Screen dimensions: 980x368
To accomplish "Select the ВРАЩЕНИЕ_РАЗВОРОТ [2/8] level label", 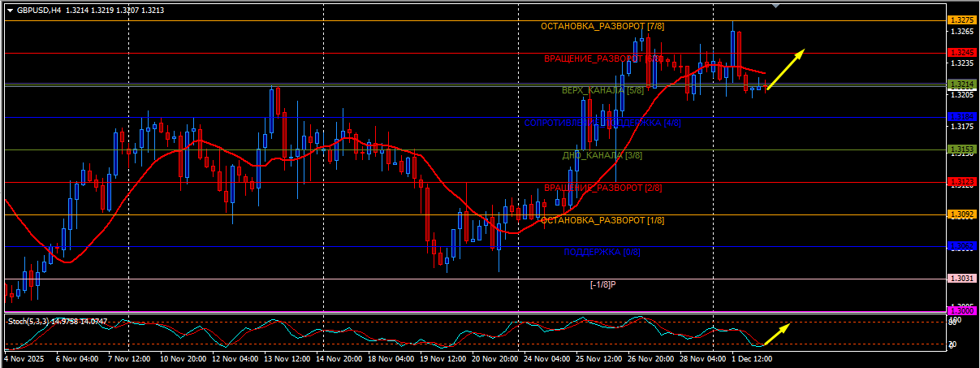I will point(602,188).
